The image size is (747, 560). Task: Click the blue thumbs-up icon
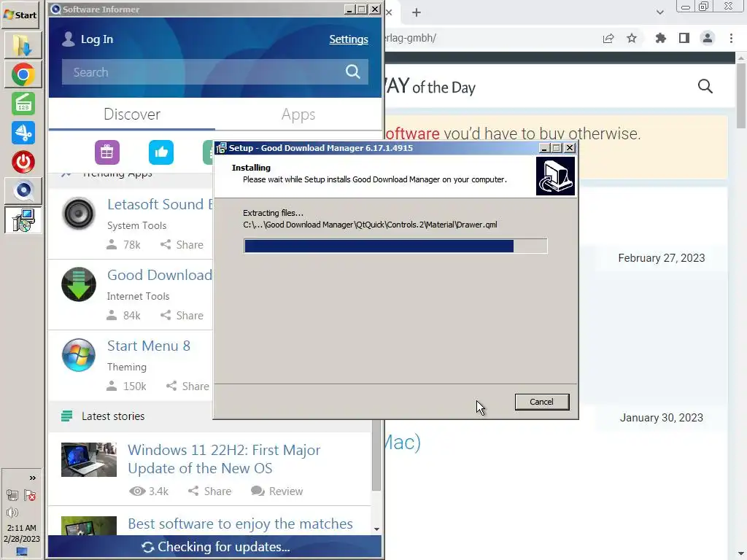click(161, 152)
